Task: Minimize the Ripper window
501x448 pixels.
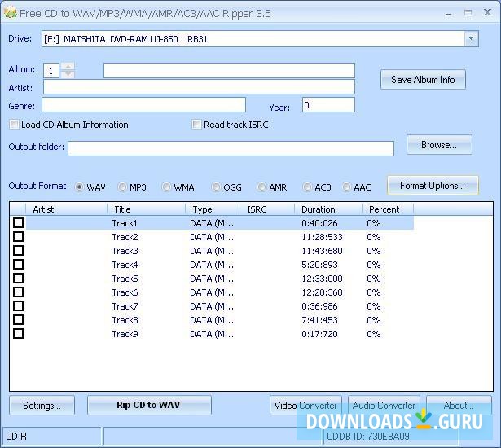Action: pos(449,13)
